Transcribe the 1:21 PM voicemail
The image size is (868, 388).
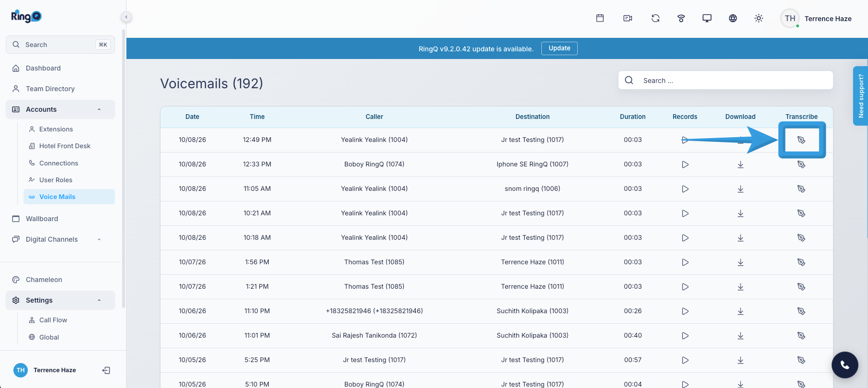pyautogui.click(x=801, y=287)
